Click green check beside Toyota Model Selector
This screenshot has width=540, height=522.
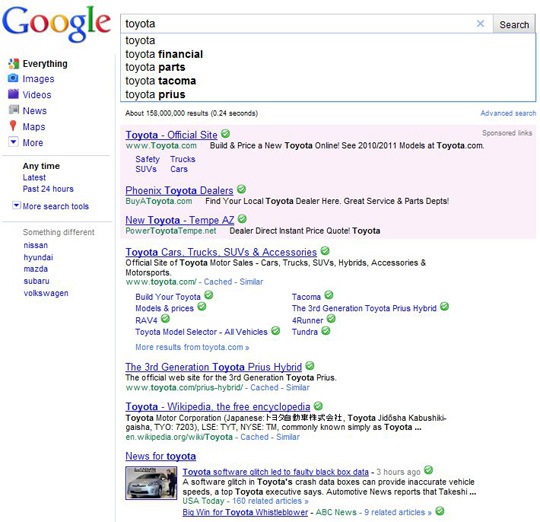coord(275,331)
